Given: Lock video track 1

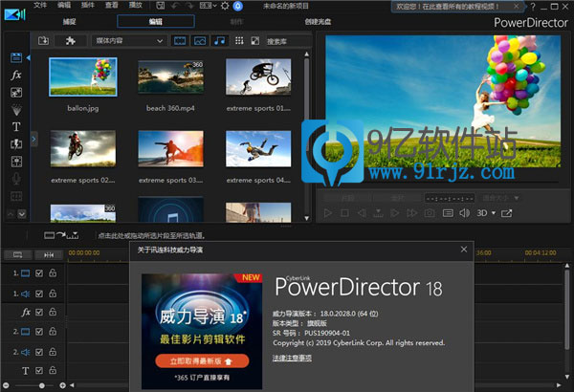Looking at the screenshot, I should click(53, 272).
